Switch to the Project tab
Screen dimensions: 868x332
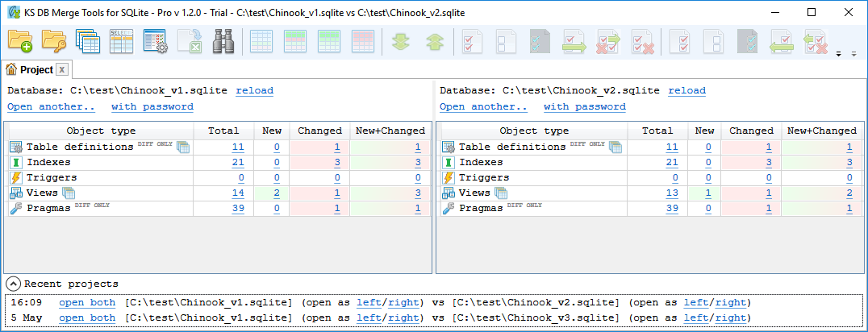pos(36,70)
